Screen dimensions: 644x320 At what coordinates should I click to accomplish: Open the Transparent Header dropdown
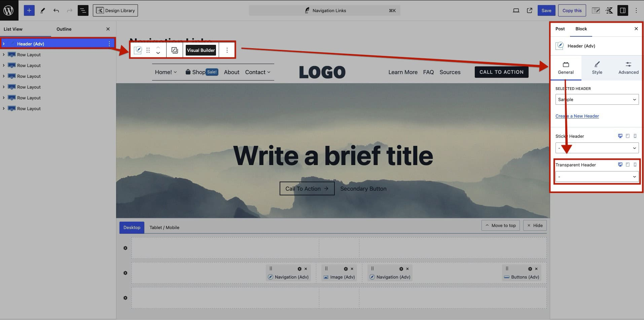[x=597, y=177]
